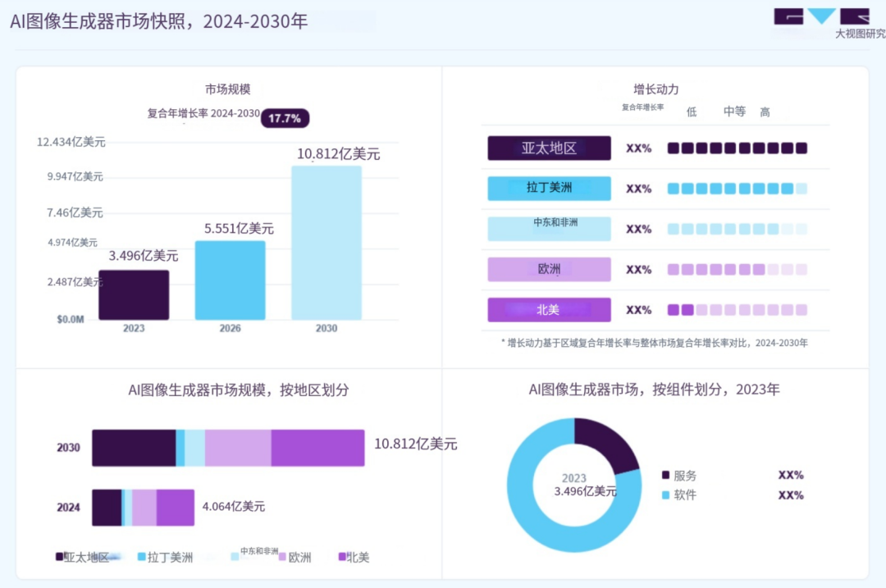Click the 5.551亿美元 value label
Viewport: 886px width, 588px height.
(239, 228)
